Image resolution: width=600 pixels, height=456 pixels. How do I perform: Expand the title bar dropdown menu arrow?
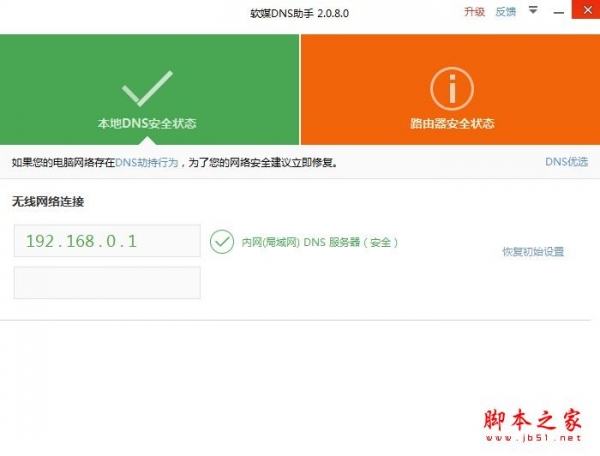(x=533, y=10)
